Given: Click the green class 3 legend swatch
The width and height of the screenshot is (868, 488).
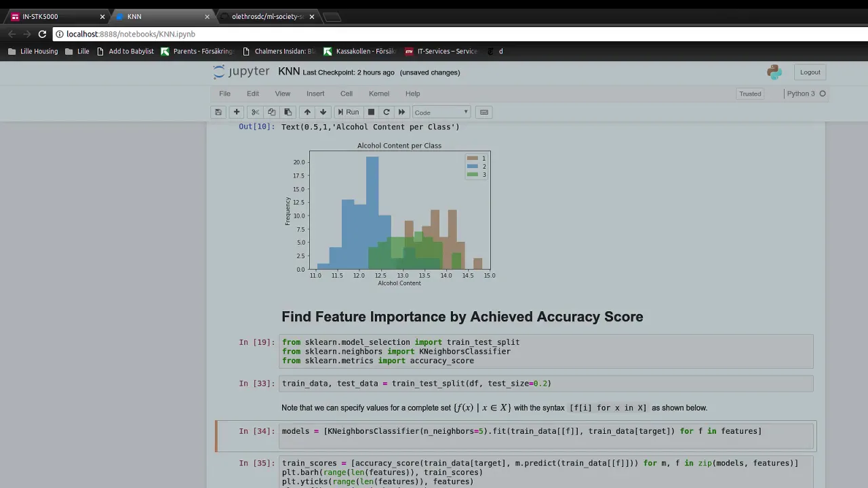Looking at the screenshot, I should tap(472, 175).
